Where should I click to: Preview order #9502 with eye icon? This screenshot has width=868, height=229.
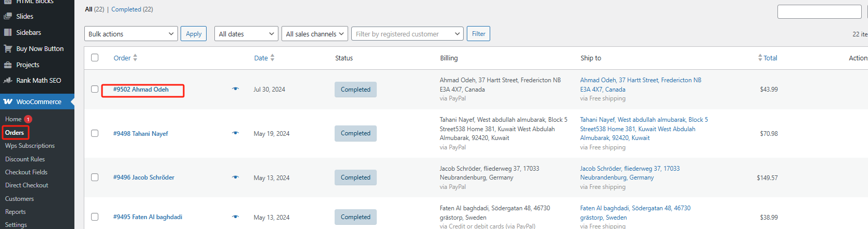pyautogui.click(x=235, y=89)
